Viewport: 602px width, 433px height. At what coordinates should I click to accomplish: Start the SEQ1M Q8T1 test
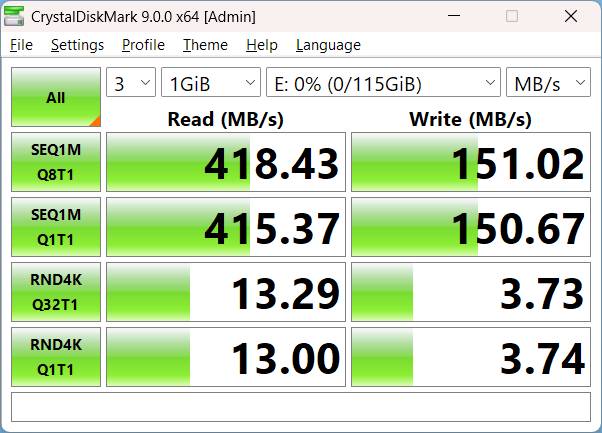pos(55,162)
